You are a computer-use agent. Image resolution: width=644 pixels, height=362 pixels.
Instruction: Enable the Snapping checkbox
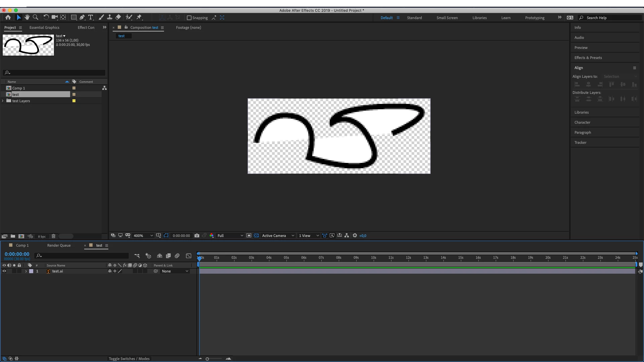coord(189,18)
